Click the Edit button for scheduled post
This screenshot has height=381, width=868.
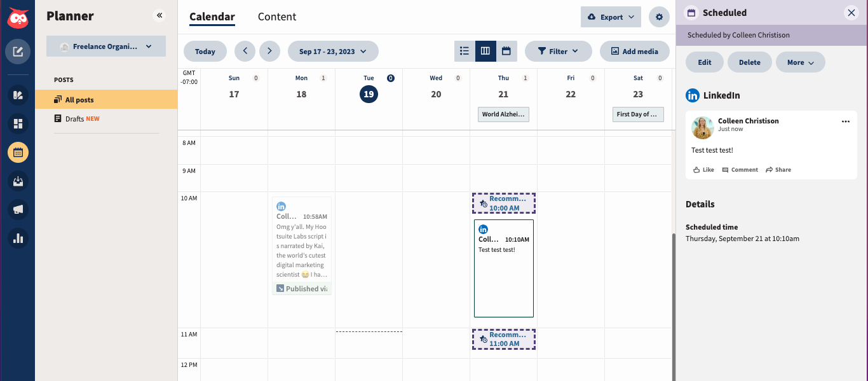click(705, 62)
